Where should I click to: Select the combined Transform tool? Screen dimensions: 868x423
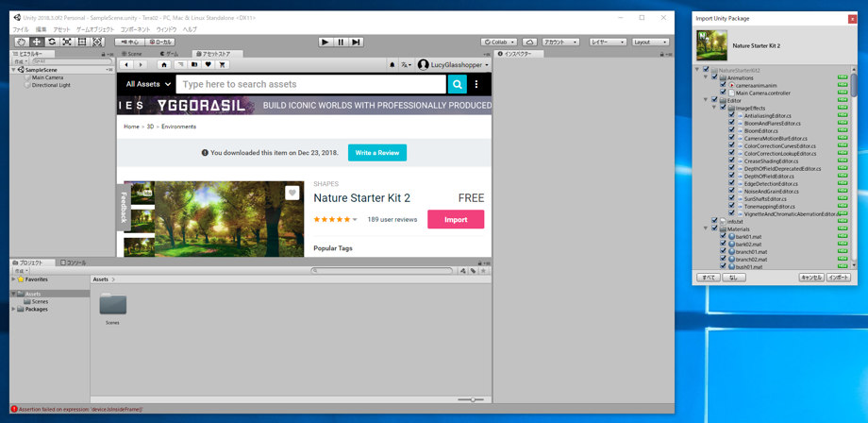tap(97, 42)
